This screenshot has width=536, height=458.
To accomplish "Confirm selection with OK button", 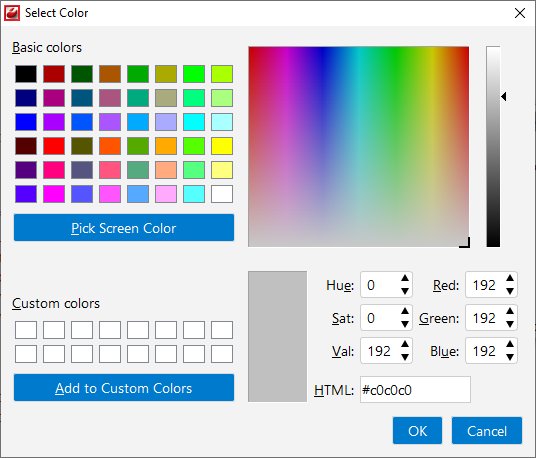I will [x=417, y=431].
